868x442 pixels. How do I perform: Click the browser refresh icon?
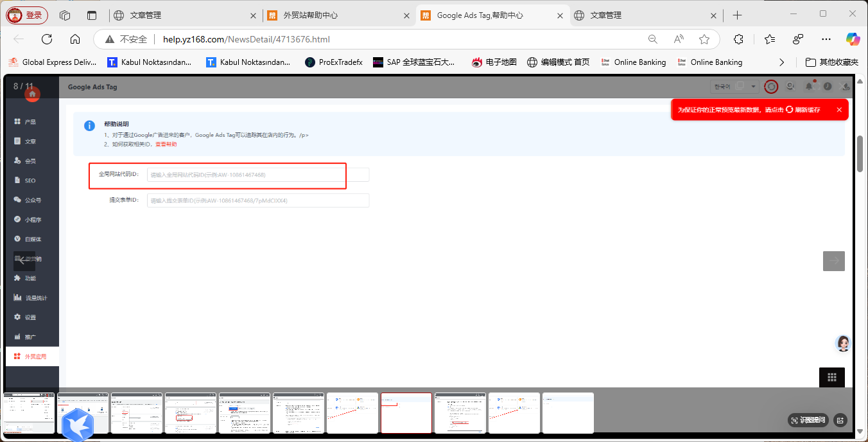pyautogui.click(x=47, y=39)
